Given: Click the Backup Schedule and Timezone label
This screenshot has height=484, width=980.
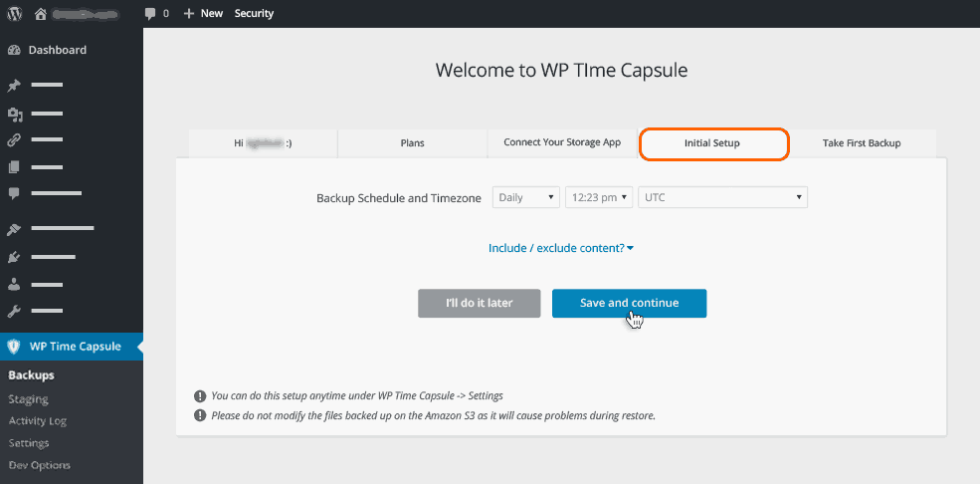Looking at the screenshot, I should [x=399, y=198].
